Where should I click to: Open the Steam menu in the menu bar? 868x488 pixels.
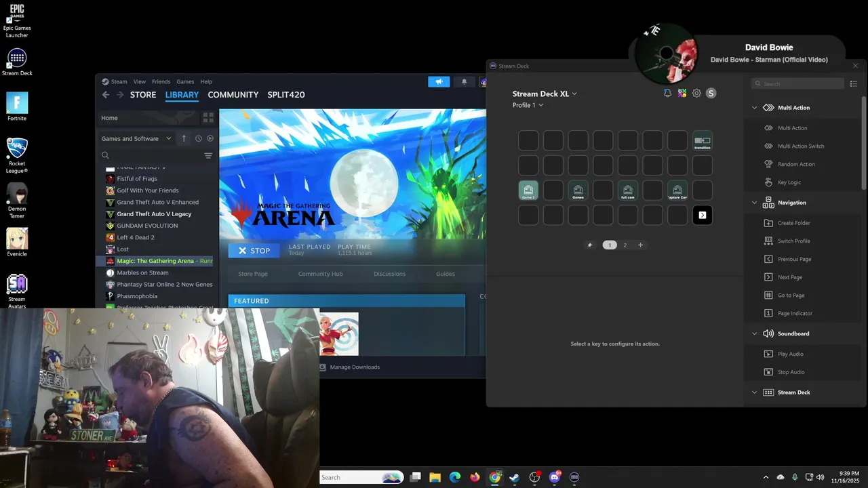[x=119, y=81]
